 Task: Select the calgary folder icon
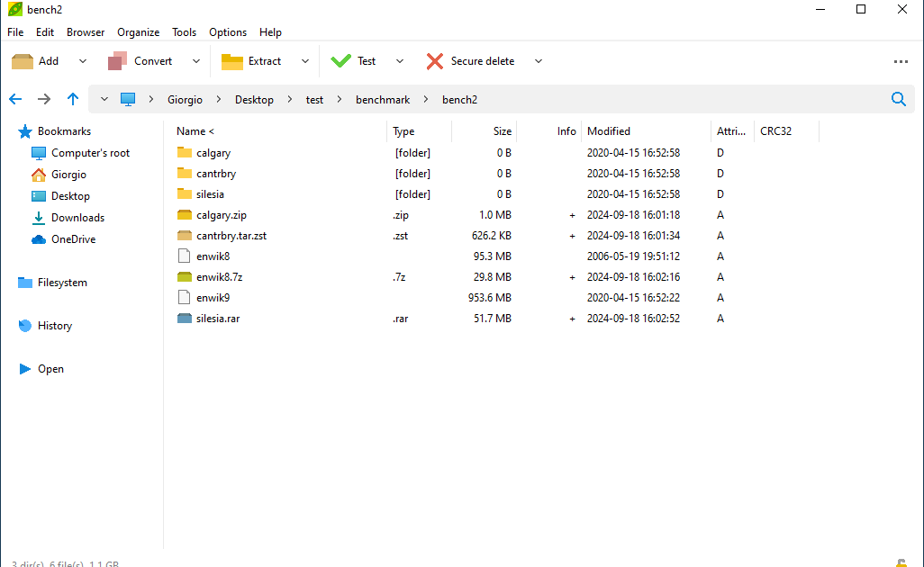[x=185, y=152]
